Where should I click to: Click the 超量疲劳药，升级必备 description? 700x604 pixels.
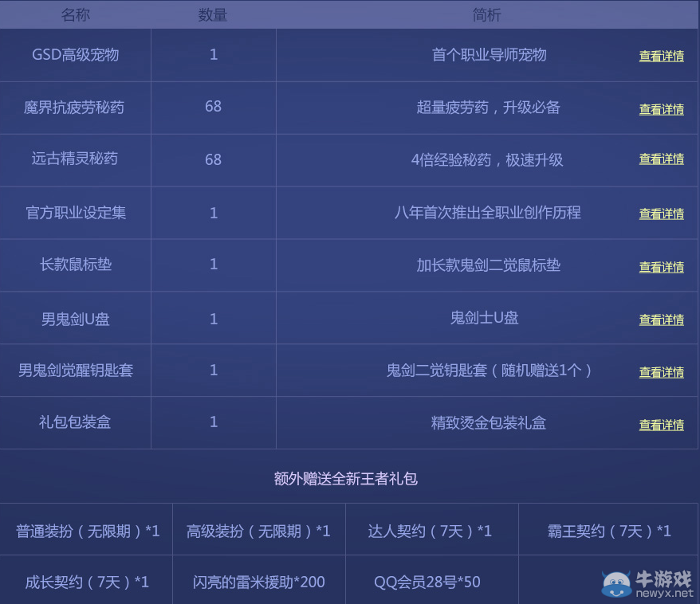(x=489, y=107)
